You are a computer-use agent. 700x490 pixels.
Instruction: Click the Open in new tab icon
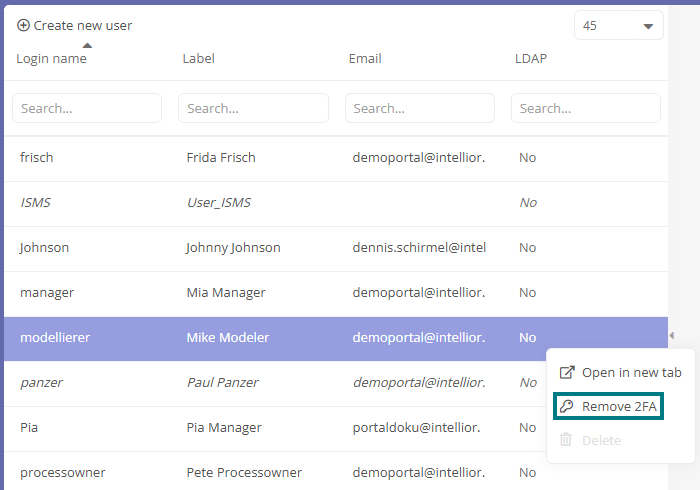pos(567,372)
